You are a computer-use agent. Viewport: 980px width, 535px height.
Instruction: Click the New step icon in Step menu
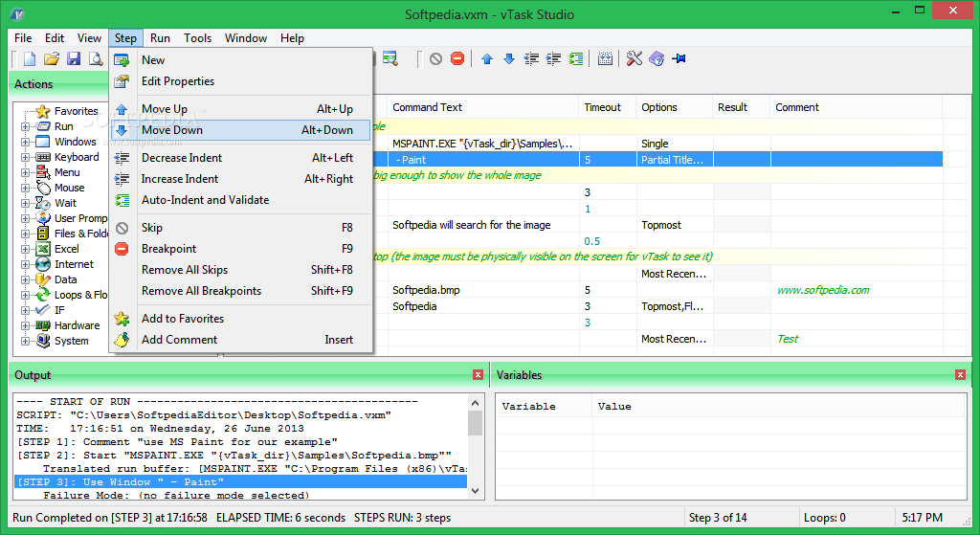tap(122, 60)
